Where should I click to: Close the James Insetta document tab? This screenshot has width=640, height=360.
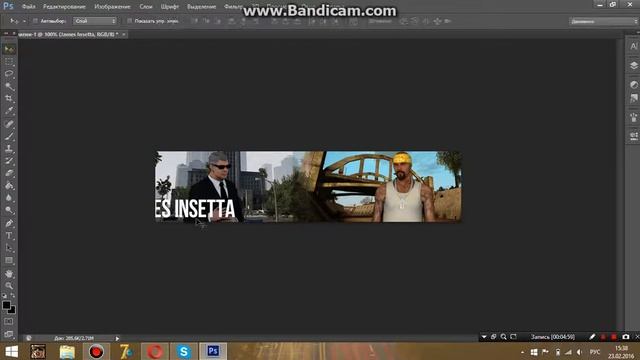click(x=124, y=35)
